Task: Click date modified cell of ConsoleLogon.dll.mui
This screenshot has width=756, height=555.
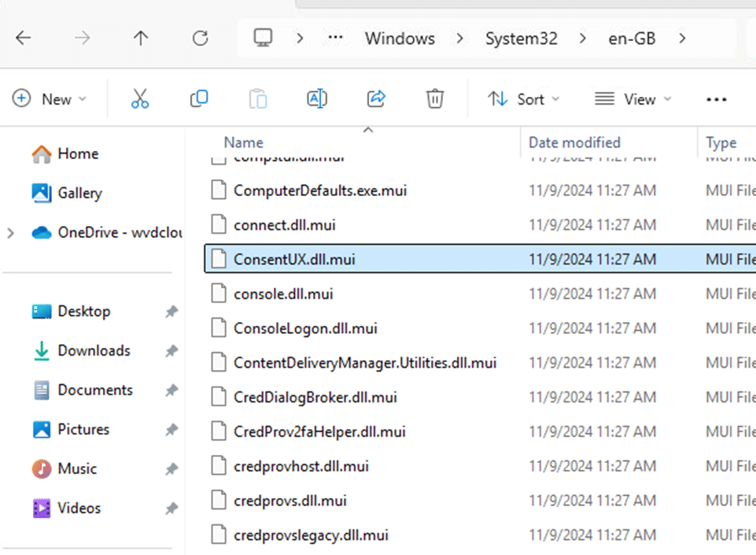Action: click(x=592, y=328)
